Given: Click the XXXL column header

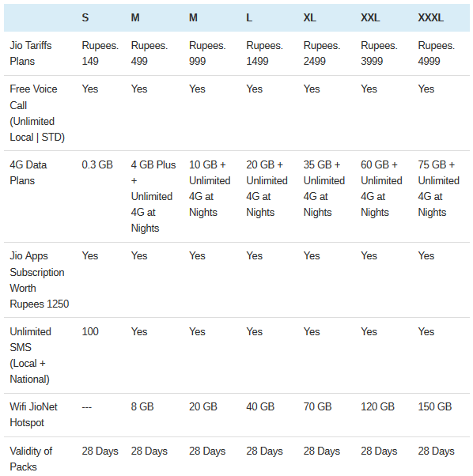Looking at the screenshot, I should (430, 17).
